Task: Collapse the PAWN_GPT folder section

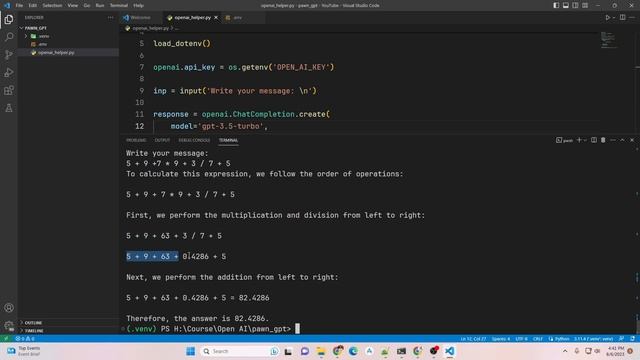Action: pyautogui.click(x=69, y=28)
